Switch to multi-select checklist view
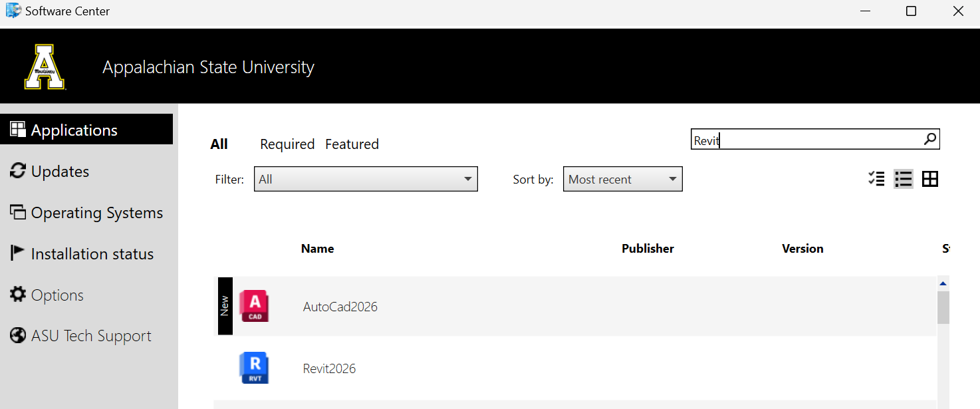 tap(876, 179)
